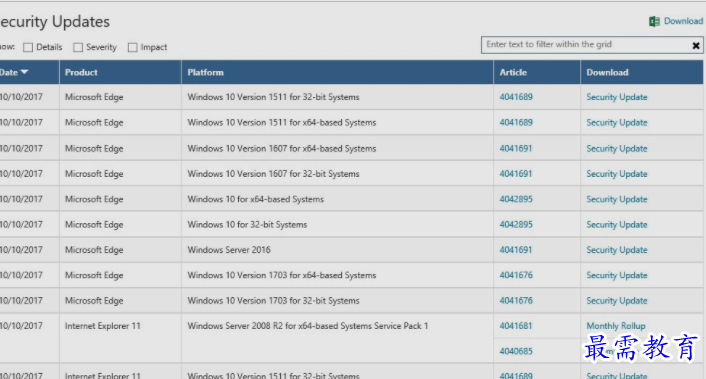Download Security Update for Windows Server 2016
The image size is (706, 379).
click(617, 250)
